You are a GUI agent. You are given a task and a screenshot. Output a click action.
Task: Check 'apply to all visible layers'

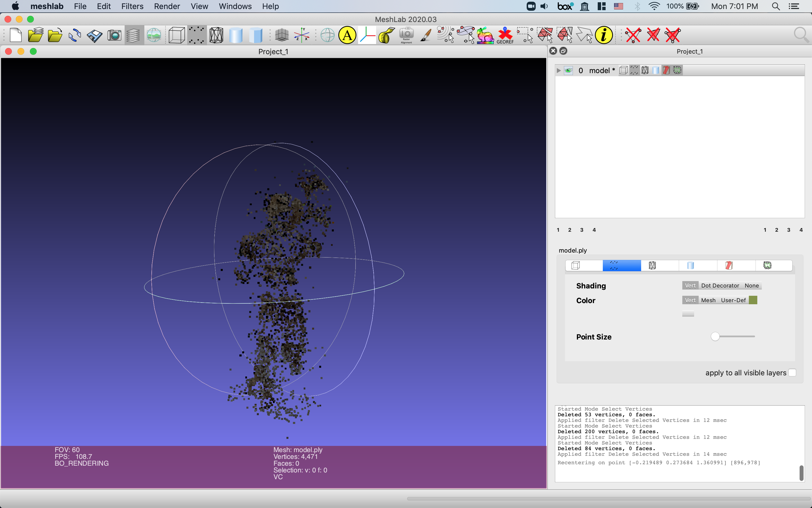click(792, 373)
